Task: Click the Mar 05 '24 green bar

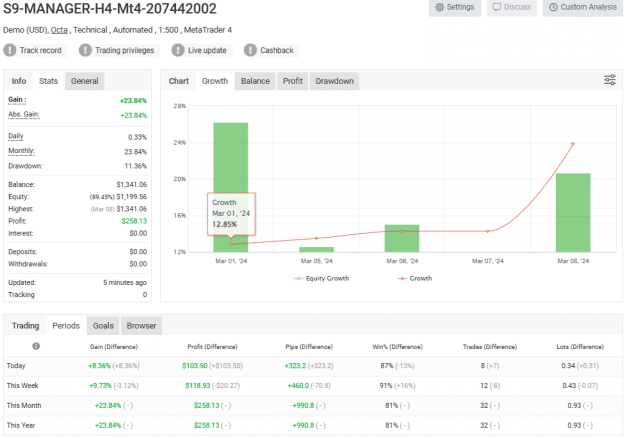Action: pyautogui.click(x=316, y=249)
